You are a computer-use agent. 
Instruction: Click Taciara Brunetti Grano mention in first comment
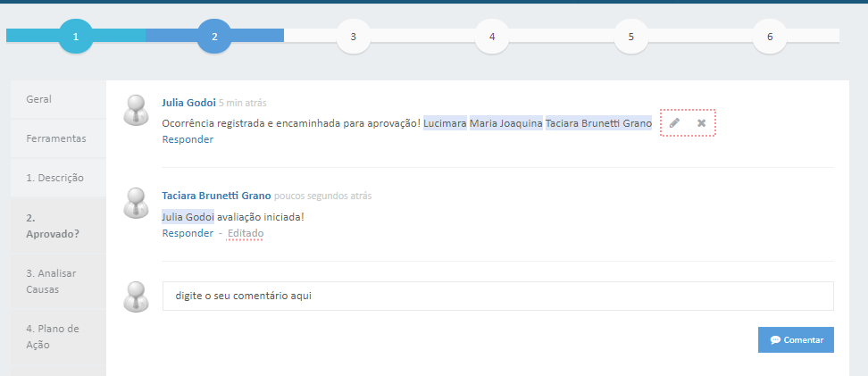click(x=598, y=123)
